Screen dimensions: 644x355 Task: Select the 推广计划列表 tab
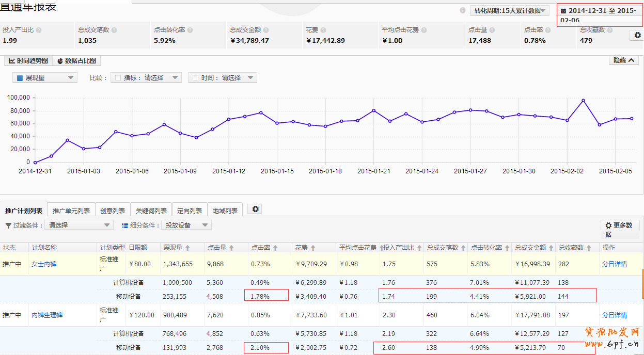[24, 209]
